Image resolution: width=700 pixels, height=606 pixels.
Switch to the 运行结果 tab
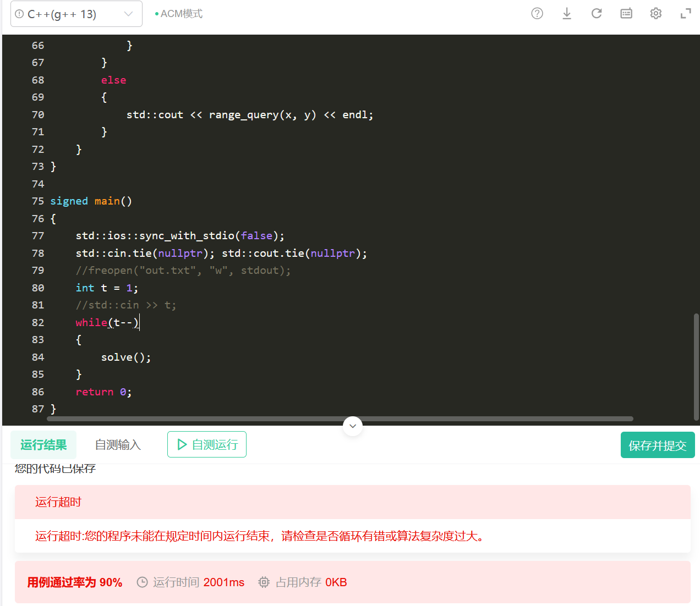[43, 445]
